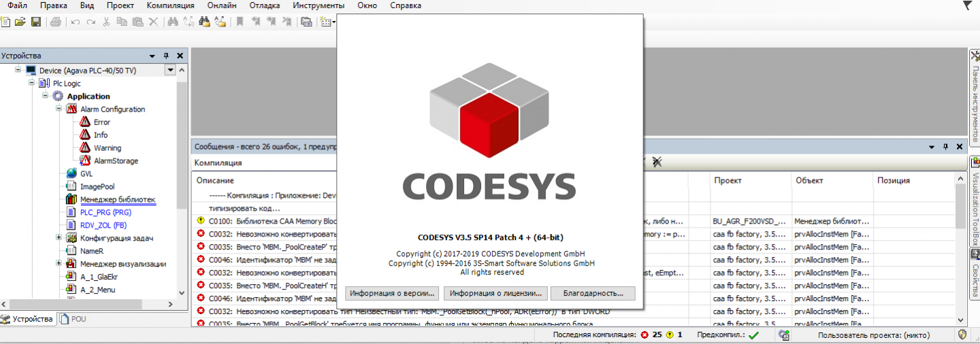Click the Replace A-to-B icon
Viewport: 980px width, 344px height.
pyautogui.click(x=189, y=22)
